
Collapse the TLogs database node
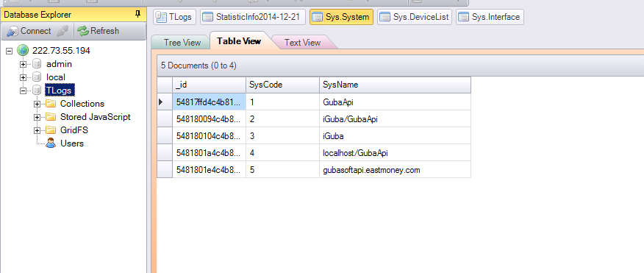tap(23, 91)
